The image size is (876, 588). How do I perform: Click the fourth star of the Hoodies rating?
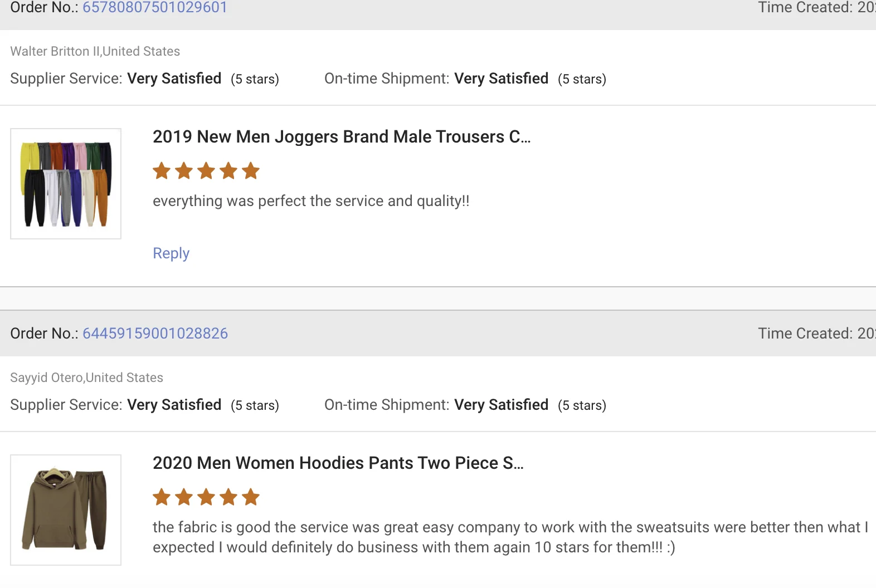228,497
